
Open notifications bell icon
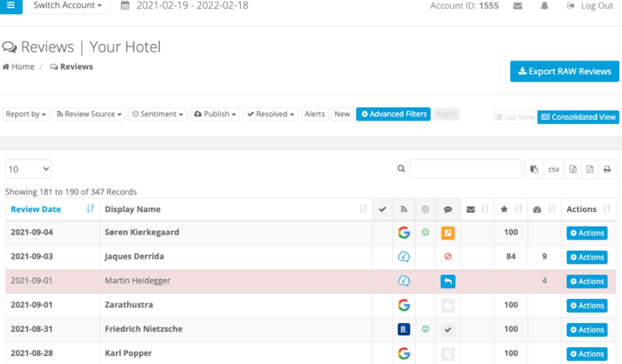pyautogui.click(x=545, y=6)
